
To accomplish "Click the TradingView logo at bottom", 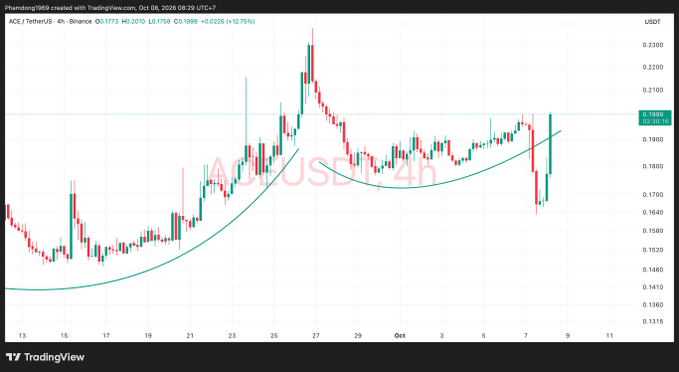I will [x=45, y=357].
